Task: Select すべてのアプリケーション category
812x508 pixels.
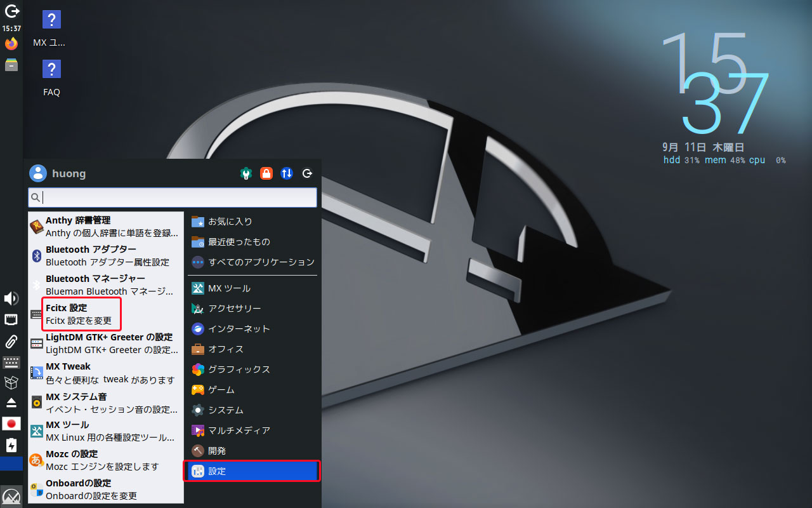Action: pos(252,262)
